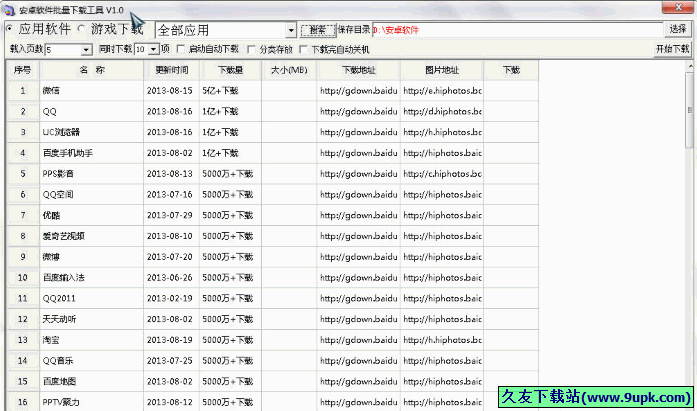Sort by the 序号 column header
Screen dimensions: 697x411
click(23, 70)
